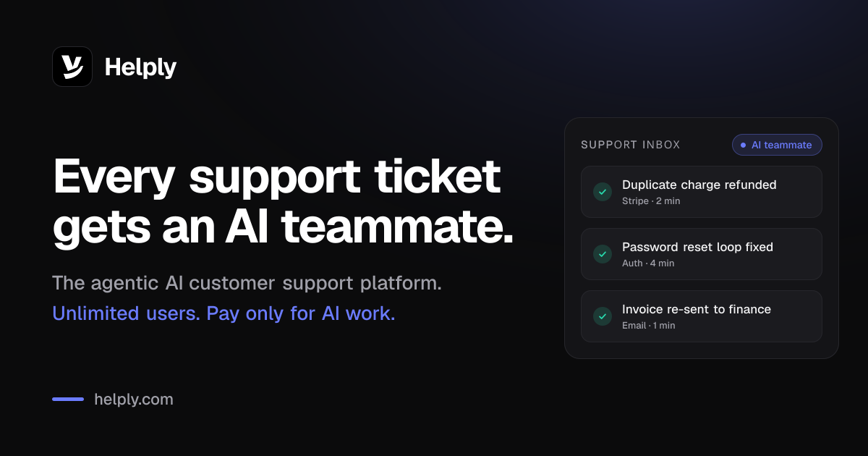
Task: Click the blue line beside helply.com
Action: (x=68, y=399)
